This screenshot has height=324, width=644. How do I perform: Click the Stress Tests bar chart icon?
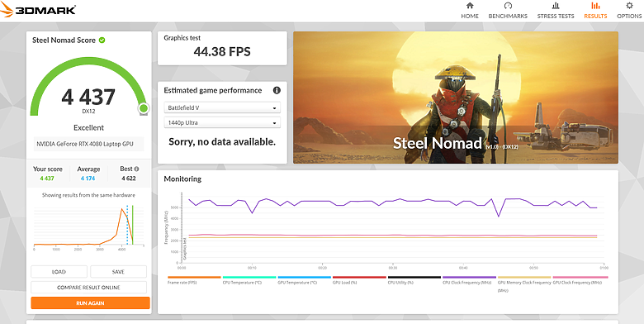tap(556, 6)
